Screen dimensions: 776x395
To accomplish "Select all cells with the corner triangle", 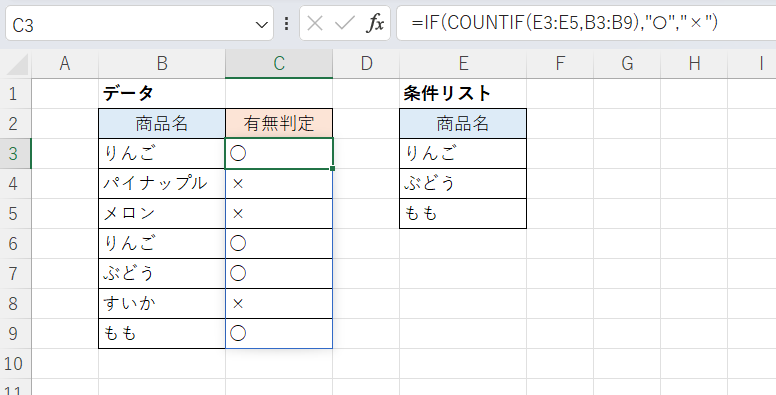I will 16,64.
